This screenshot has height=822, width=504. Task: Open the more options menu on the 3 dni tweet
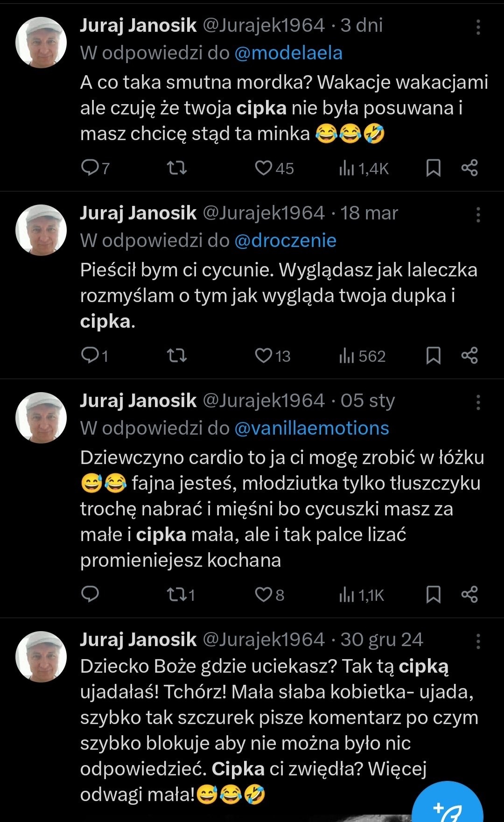tap(478, 27)
